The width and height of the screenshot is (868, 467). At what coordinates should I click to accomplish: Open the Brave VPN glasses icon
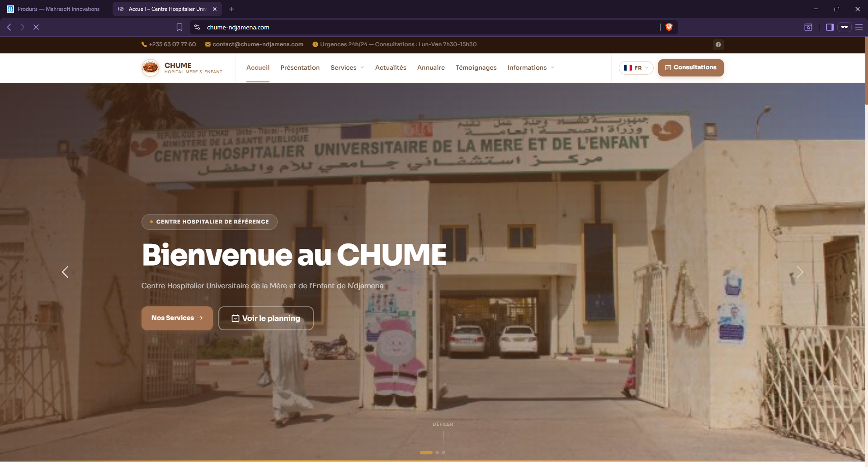tap(844, 27)
